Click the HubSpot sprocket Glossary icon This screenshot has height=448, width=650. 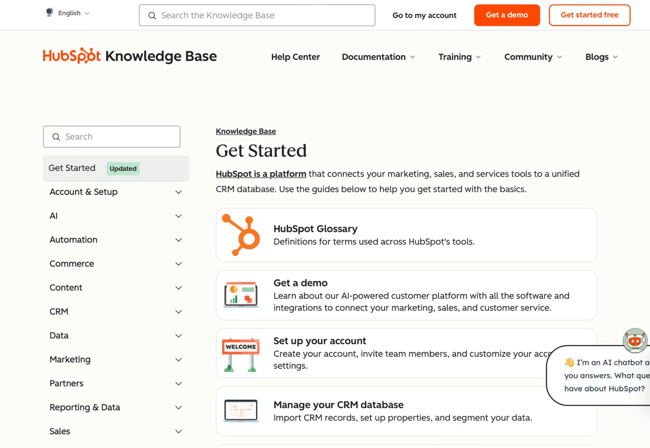pos(241,235)
